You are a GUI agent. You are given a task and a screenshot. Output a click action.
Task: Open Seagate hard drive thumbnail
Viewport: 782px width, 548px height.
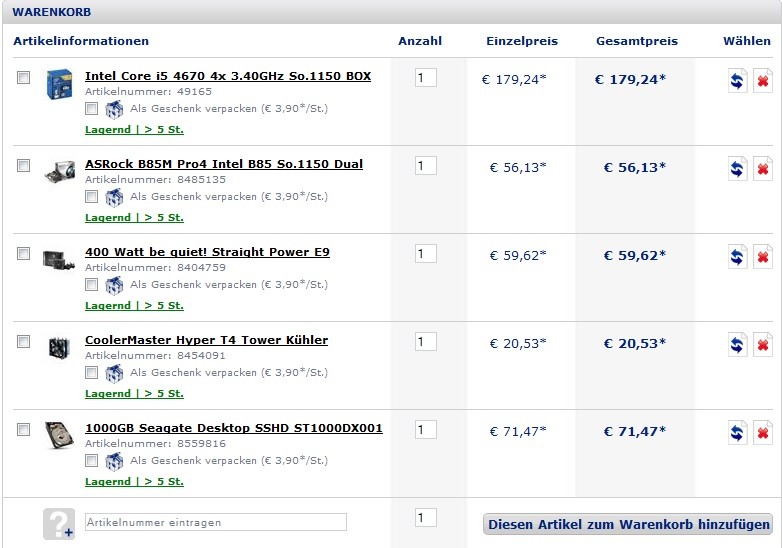[x=59, y=435]
